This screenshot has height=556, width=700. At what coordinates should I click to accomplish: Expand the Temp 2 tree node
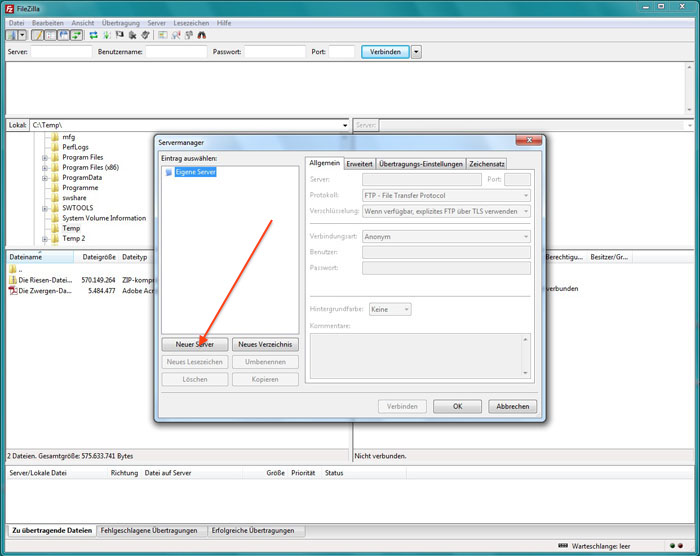pos(45,239)
